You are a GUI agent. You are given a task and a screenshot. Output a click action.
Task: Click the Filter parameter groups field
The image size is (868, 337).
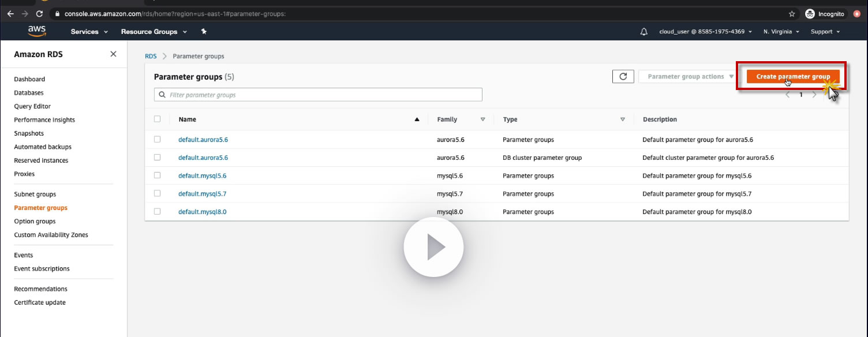point(318,95)
